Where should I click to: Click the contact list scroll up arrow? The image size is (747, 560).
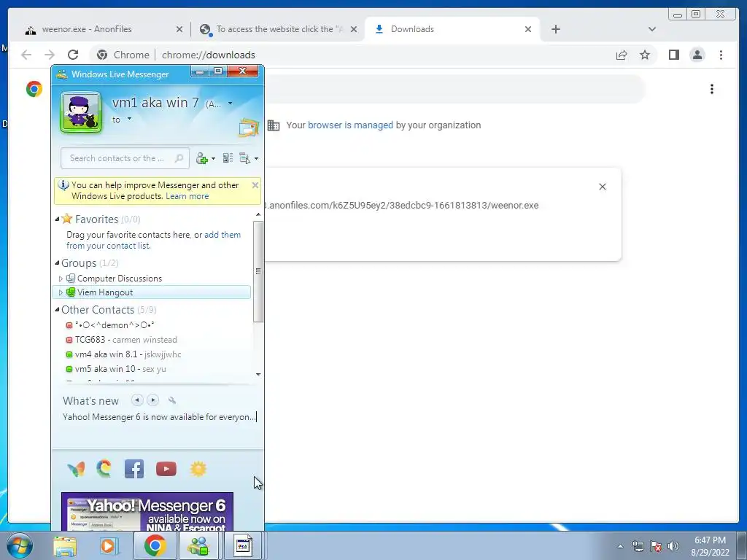pos(258,215)
